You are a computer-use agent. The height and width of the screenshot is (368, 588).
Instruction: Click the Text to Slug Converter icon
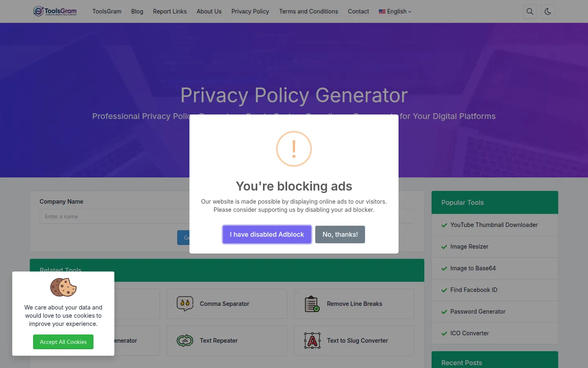tap(312, 341)
